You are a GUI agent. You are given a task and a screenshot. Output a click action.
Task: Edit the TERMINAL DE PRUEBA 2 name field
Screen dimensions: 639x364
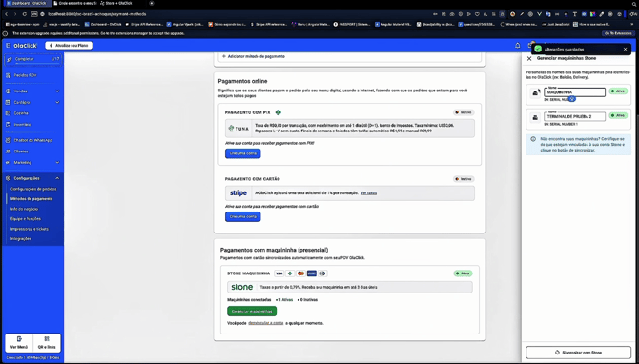(574, 116)
